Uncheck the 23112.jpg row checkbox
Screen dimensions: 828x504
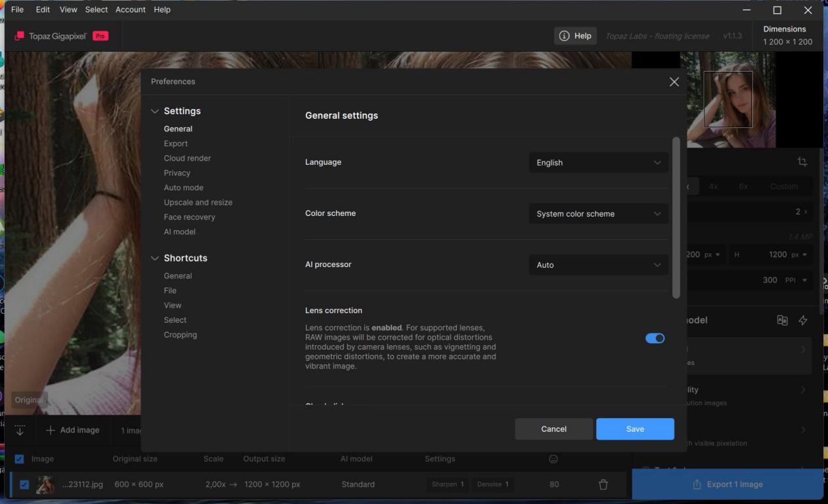(24, 484)
